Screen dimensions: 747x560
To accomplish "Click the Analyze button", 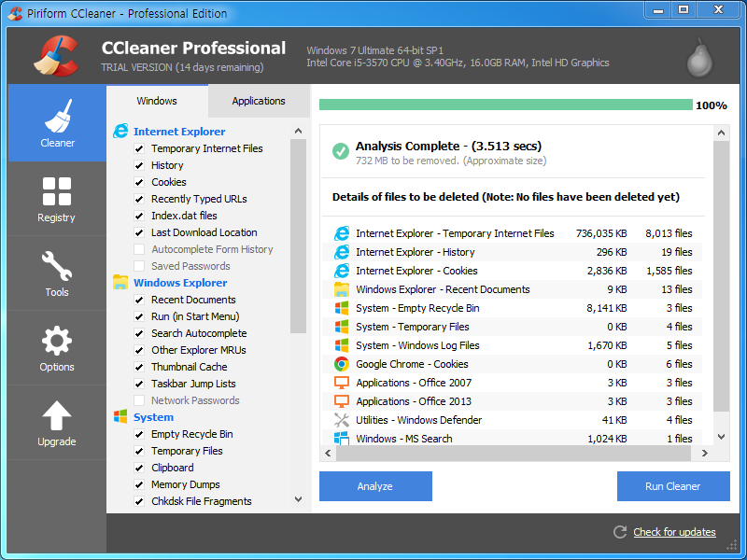I will pos(375,486).
